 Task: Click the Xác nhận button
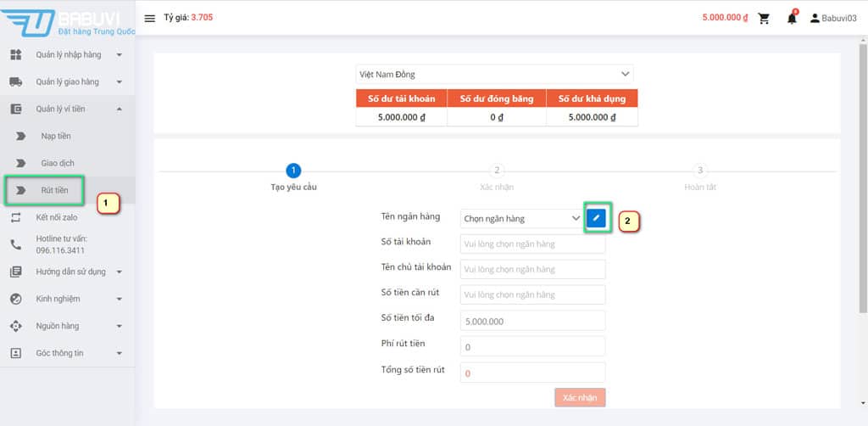click(580, 397)
